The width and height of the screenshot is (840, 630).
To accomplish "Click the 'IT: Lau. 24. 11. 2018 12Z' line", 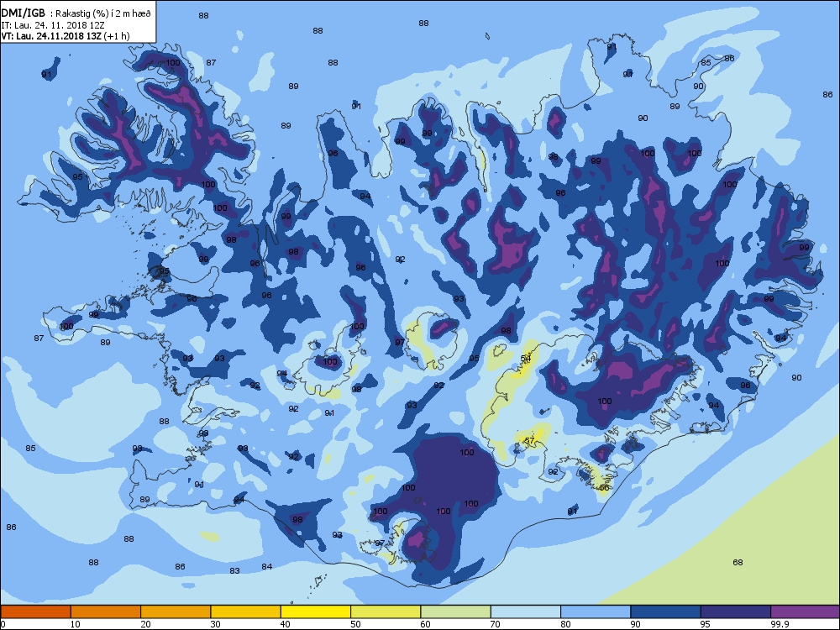I will [52, 25].
